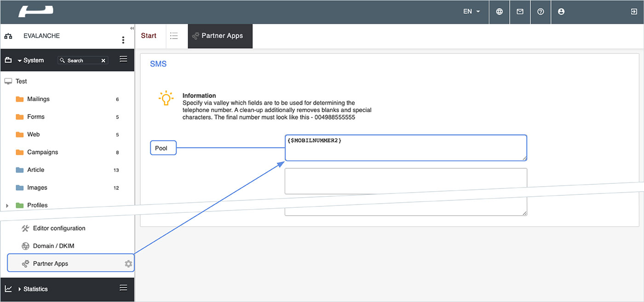
Task: Select the Partner Apps tab
Action: click(x=220, y=36)
